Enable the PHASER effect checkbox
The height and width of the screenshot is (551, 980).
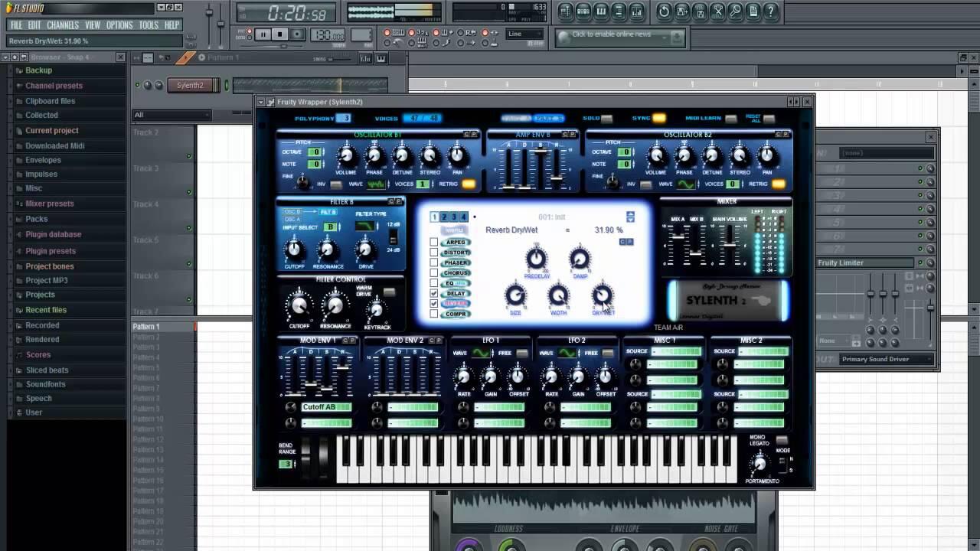pyautogui.click(x=434, y=262)
